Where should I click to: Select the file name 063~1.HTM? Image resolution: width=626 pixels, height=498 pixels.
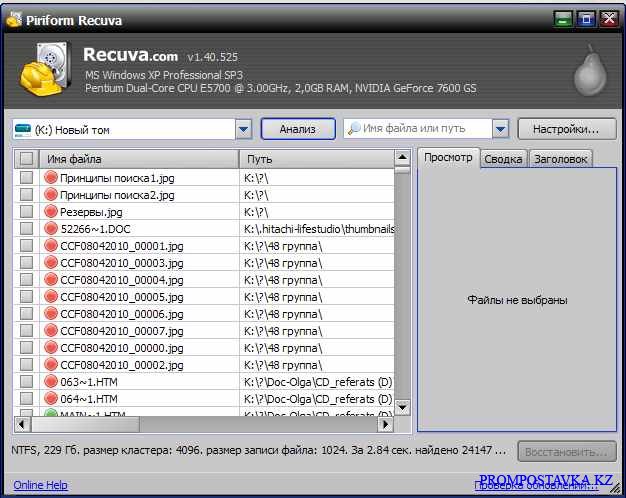point(89,382)
